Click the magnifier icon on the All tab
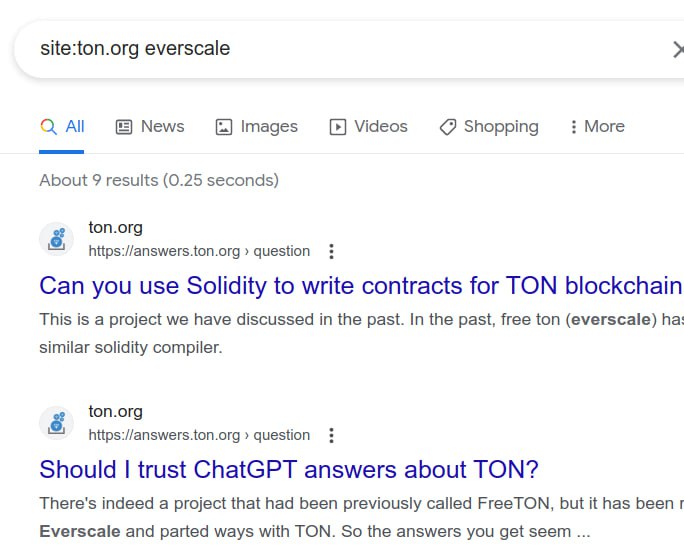Viewport: 684px width, 556px height. (48, 127)
